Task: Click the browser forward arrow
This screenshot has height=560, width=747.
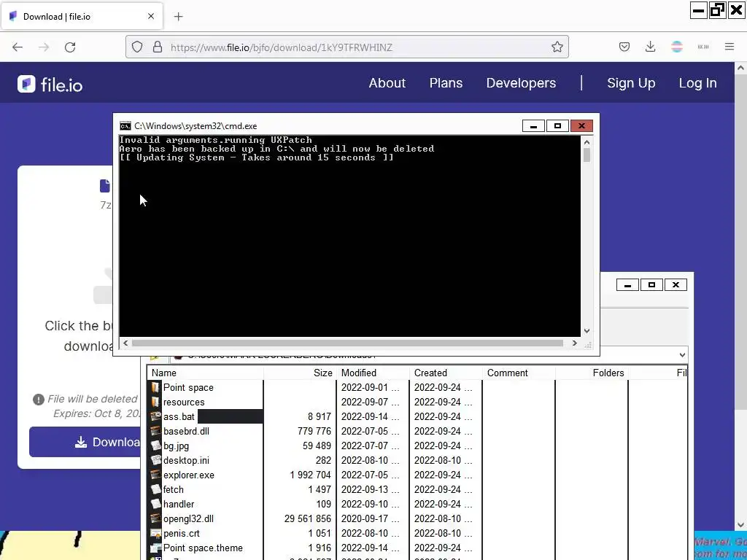Action: pos(44,47)
